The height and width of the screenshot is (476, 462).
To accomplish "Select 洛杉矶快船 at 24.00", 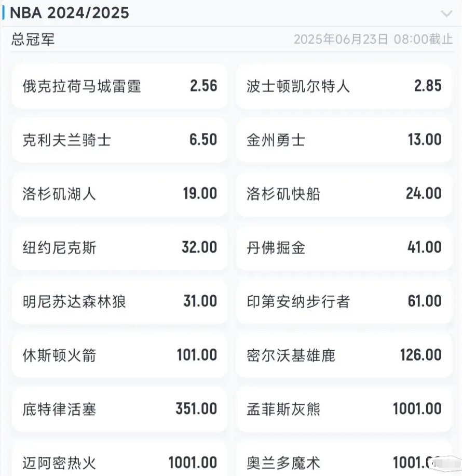I will [x=344, y=194].
